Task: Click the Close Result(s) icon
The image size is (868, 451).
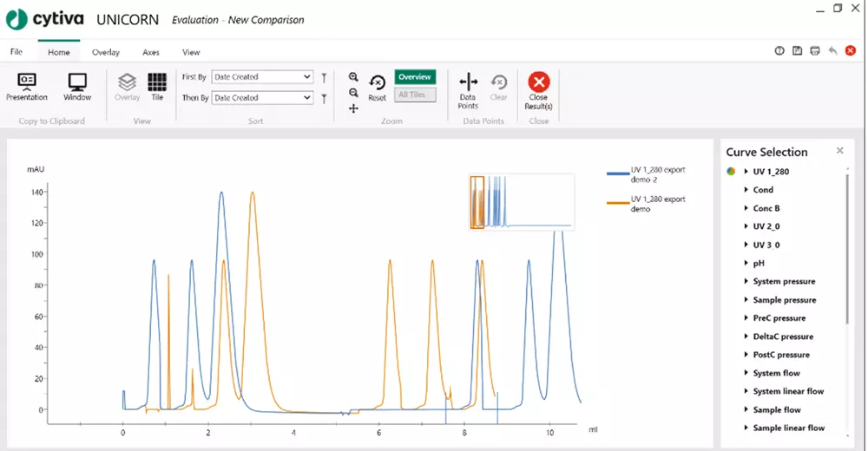Action: pos(539,84)
